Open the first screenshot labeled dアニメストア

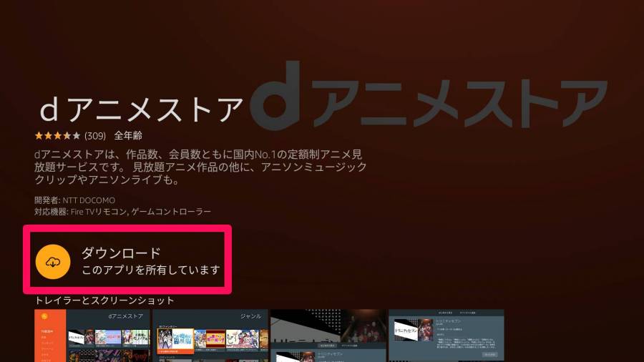click(x=92, y=336)
